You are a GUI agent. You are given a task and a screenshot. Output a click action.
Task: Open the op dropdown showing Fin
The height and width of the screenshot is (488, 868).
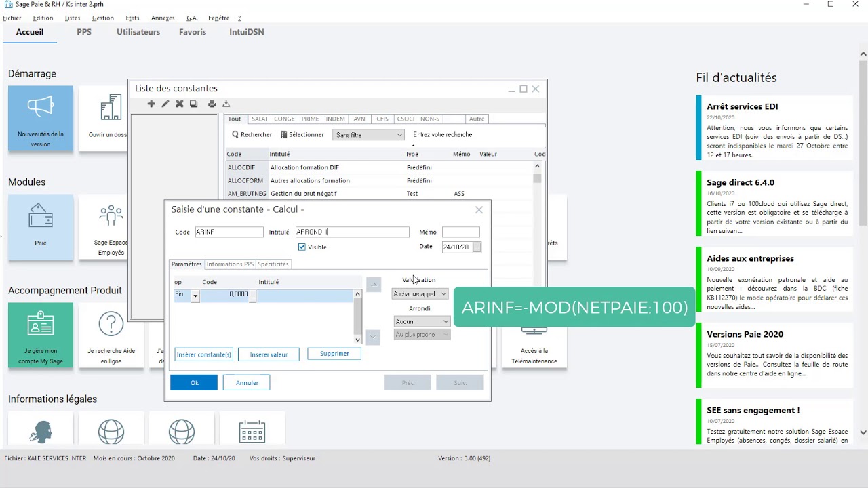pyautogui.click(x=195, y=296)
